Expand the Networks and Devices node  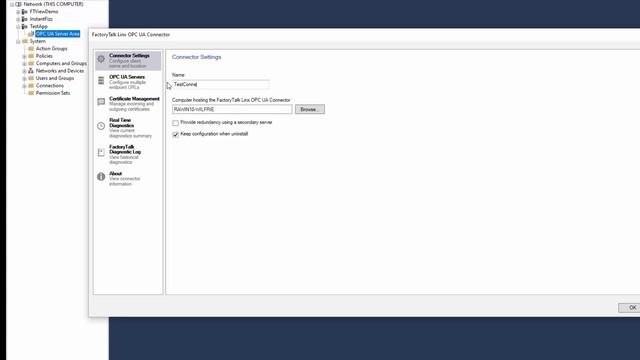[x=24, y=71]
